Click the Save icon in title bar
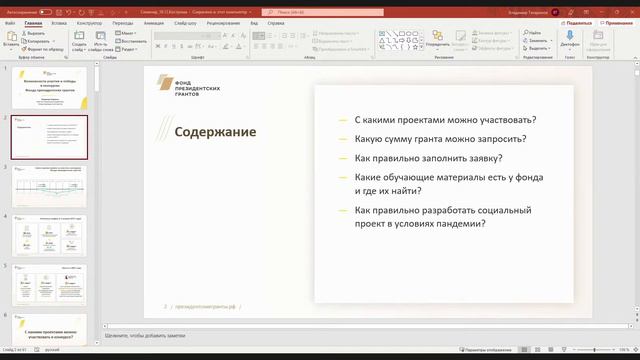Image resolution: width=640 pixels, height=360 pixels. [x=59, y=12]
